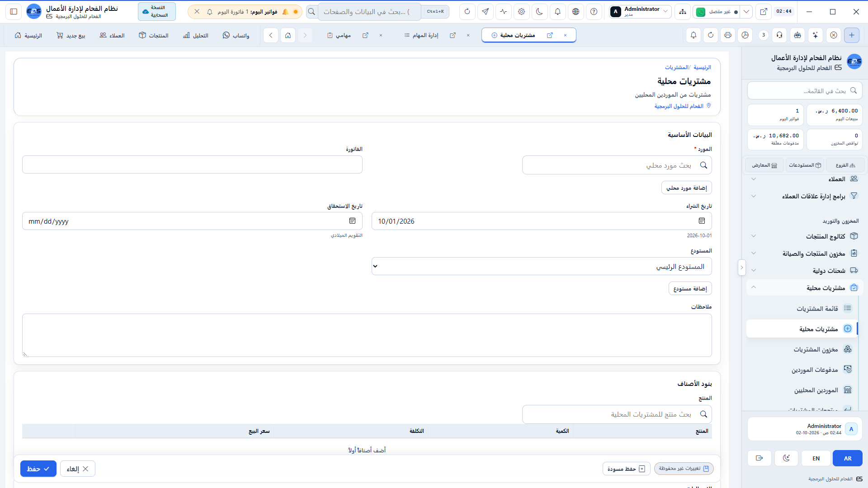Open the المستودع الرئيسي warehouse dropdown
Image resolution: width=868 pixels, height=488 pixels.
click(542, 266)
